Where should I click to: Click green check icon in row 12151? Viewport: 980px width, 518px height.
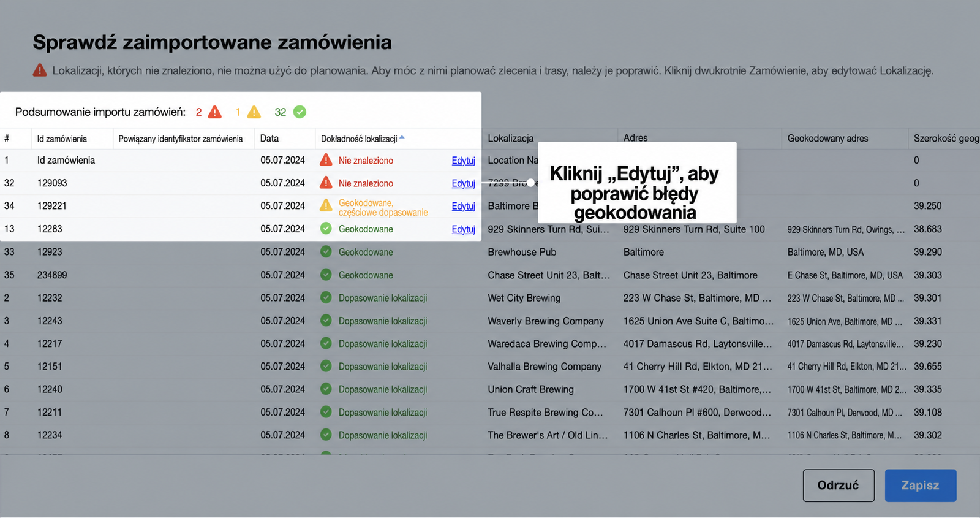pos(326,366)
